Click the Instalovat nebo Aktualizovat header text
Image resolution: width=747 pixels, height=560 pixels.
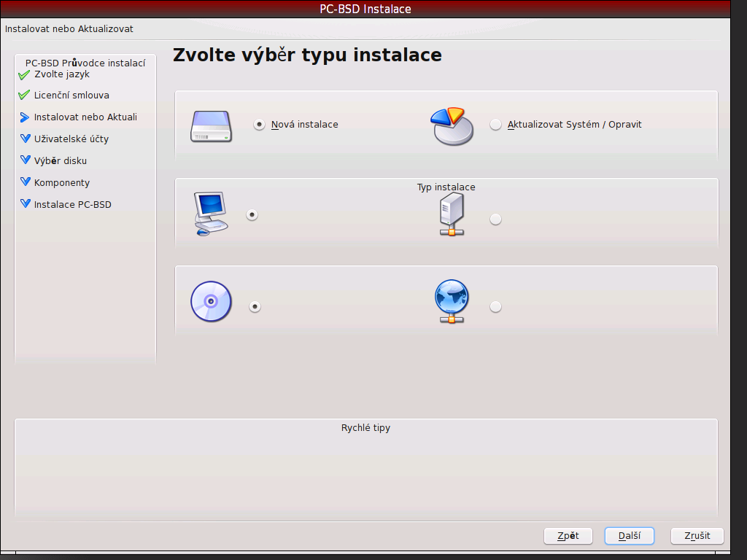(69, 29)
